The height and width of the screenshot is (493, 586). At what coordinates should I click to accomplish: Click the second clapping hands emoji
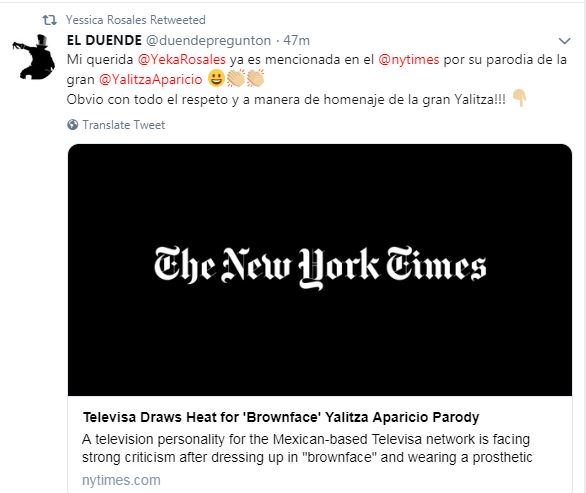[255, 78]
